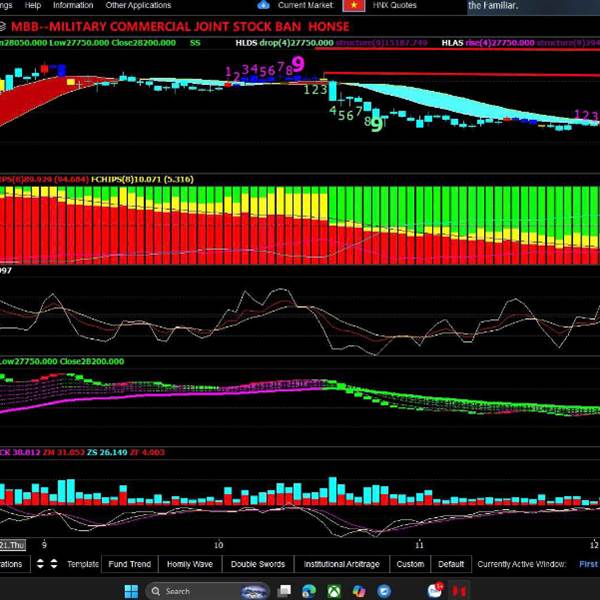Click the FCHIPS(8)10.071 indicator label
Image resolution: width=600 pixels, height=600 pixels.
pos(142,179)
